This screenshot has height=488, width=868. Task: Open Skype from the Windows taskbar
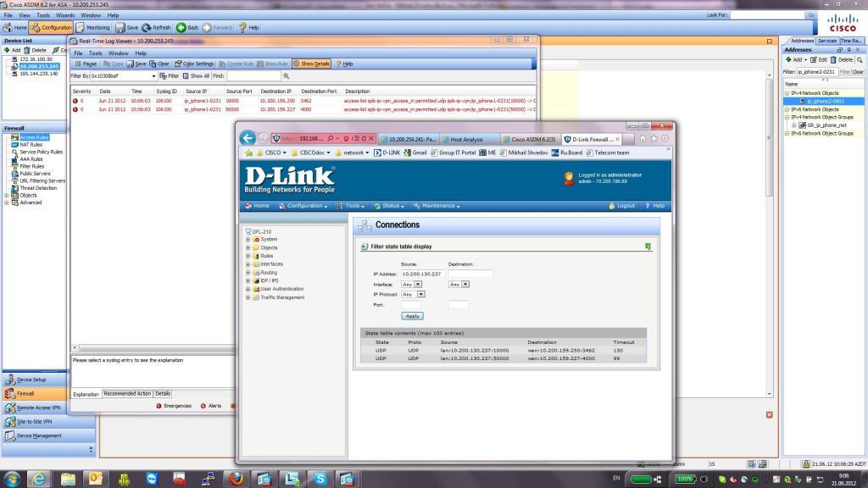[x=320, y=479]
